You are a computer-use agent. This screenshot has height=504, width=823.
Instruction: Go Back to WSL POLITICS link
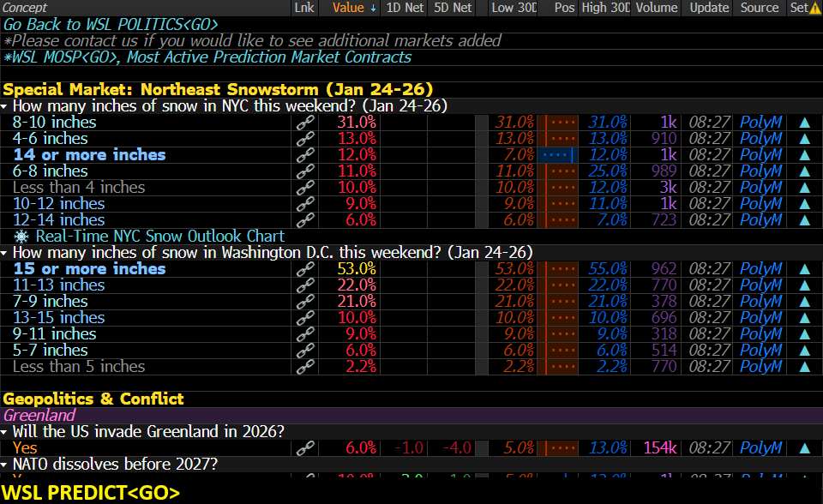point(111,25)
